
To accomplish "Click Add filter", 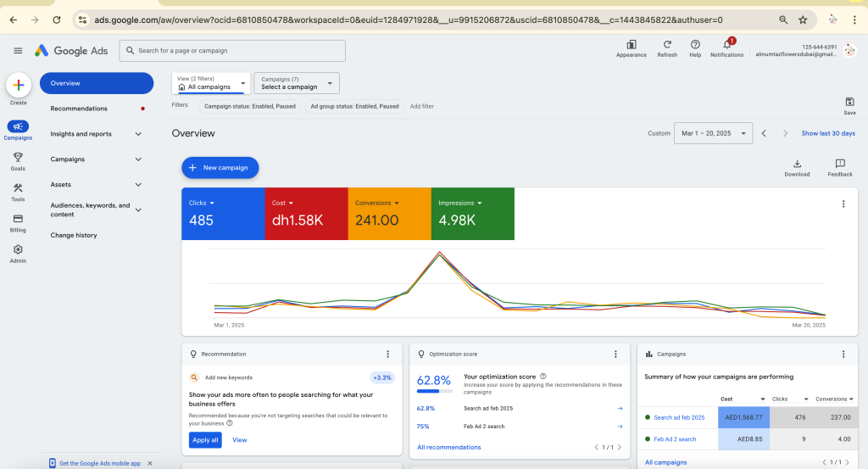I will (x=422, y=106).
